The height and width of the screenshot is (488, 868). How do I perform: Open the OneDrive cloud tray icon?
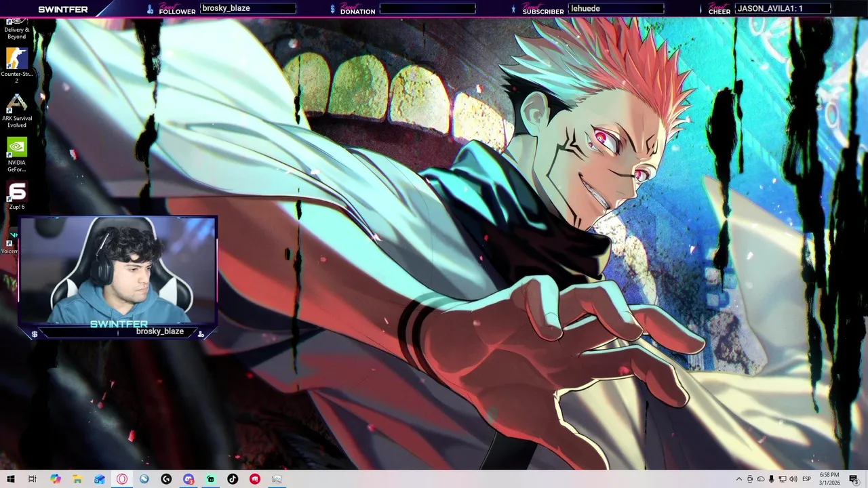[x=761, y=479]
